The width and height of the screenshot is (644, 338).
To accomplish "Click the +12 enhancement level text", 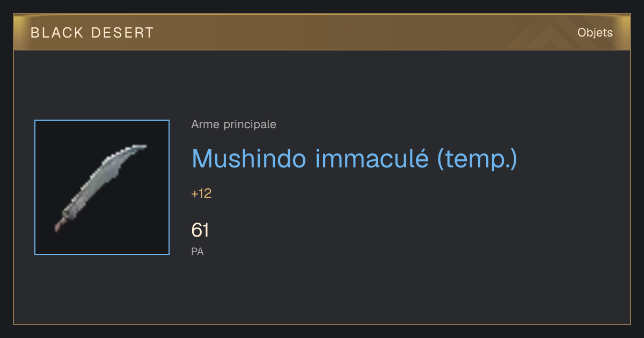I will click(x=201, y=194).
